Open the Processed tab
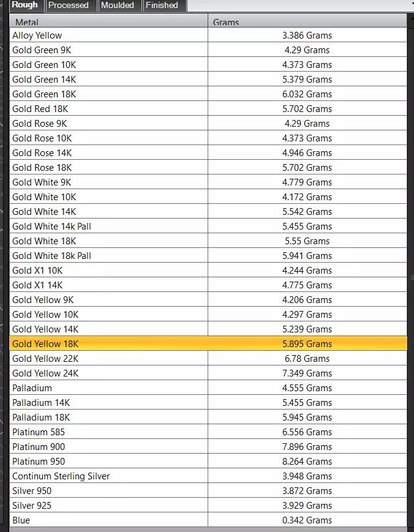This screenshot has height=532, width=414. pyautogui.click(x=69, y=6)
